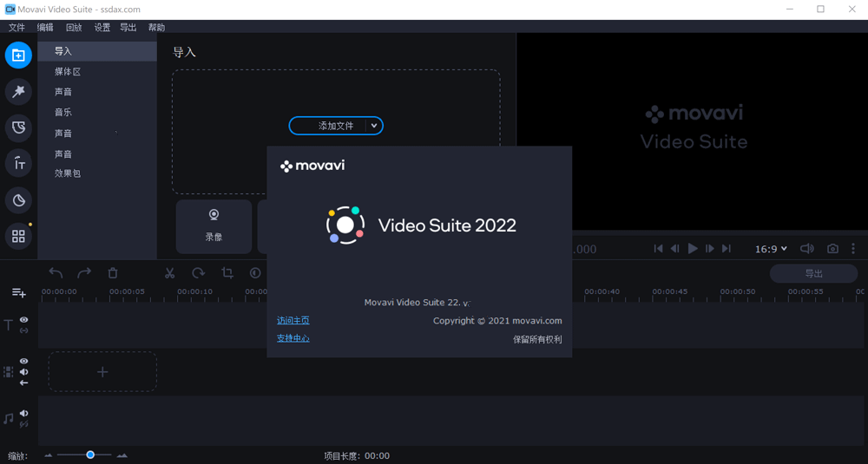868x464 pixels.
Task: Open the 文件 menu
Action: [x=16, y=27]
